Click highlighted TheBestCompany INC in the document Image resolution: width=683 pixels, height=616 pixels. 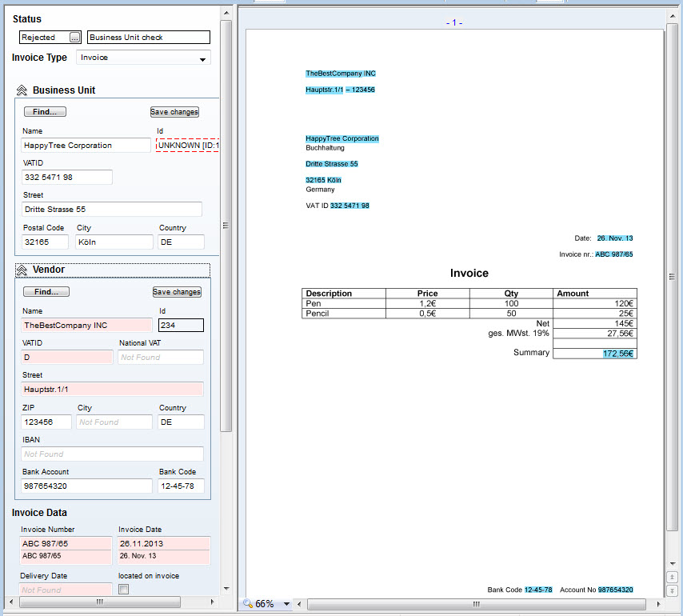click(341, 74)
